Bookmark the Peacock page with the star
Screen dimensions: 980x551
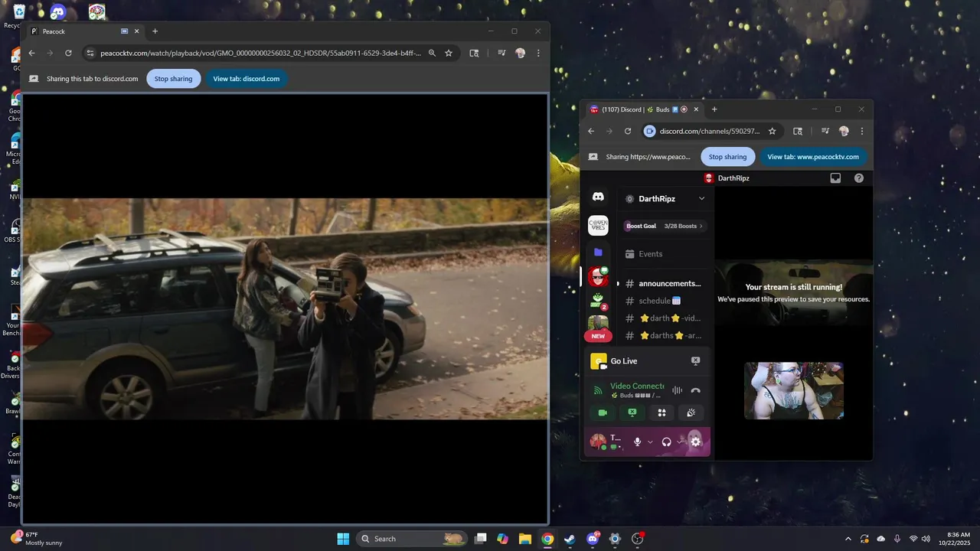(x=449, y=53)
